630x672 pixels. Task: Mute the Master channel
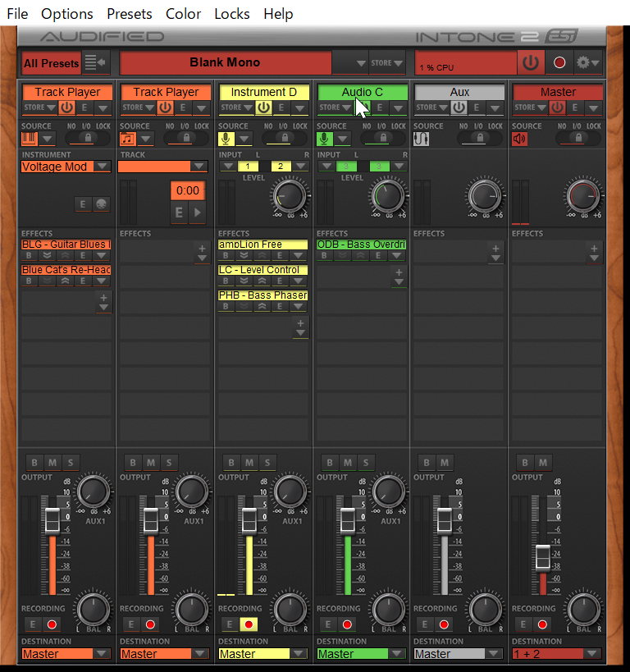543,463
